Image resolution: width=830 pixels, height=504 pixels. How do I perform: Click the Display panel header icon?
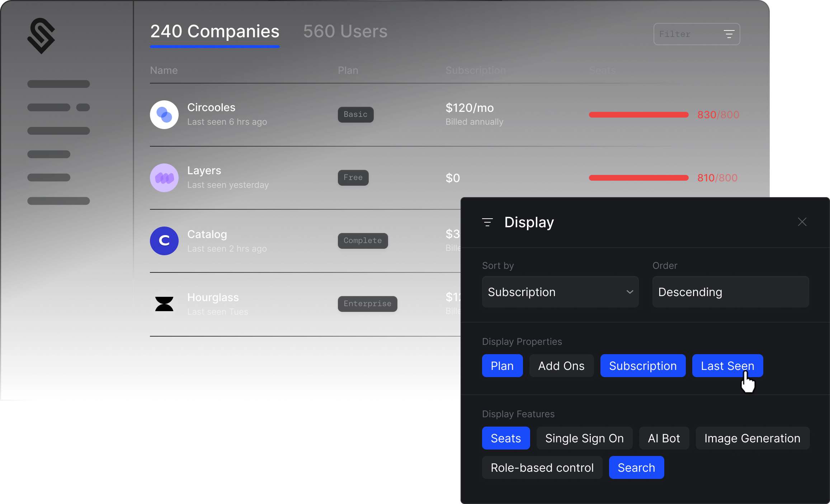487,222
